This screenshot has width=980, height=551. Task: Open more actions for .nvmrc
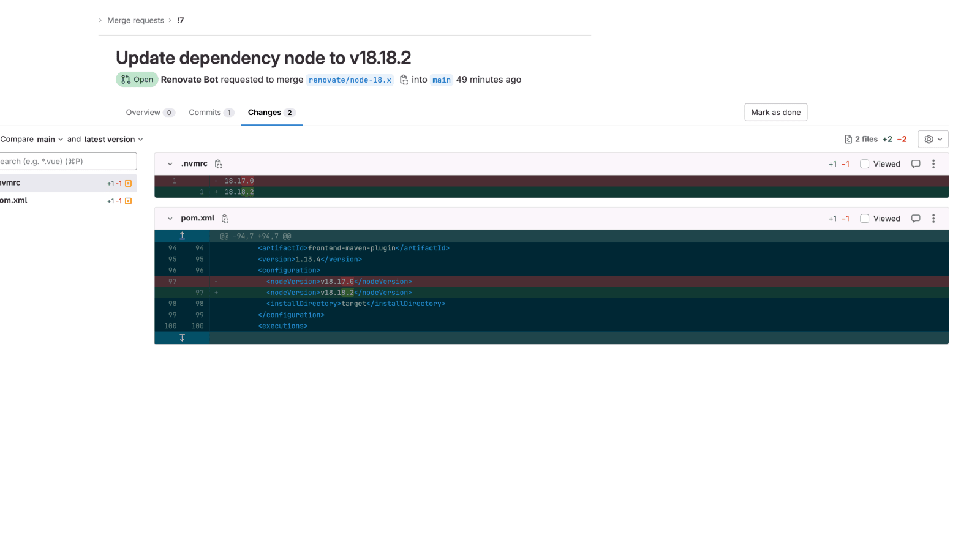(x=933, y=164)
